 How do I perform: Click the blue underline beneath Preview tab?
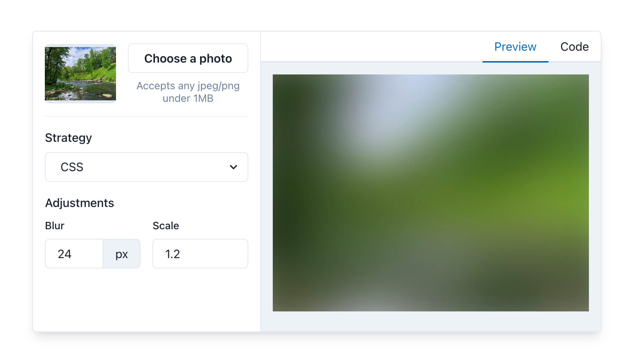click(x=515, y=61)
